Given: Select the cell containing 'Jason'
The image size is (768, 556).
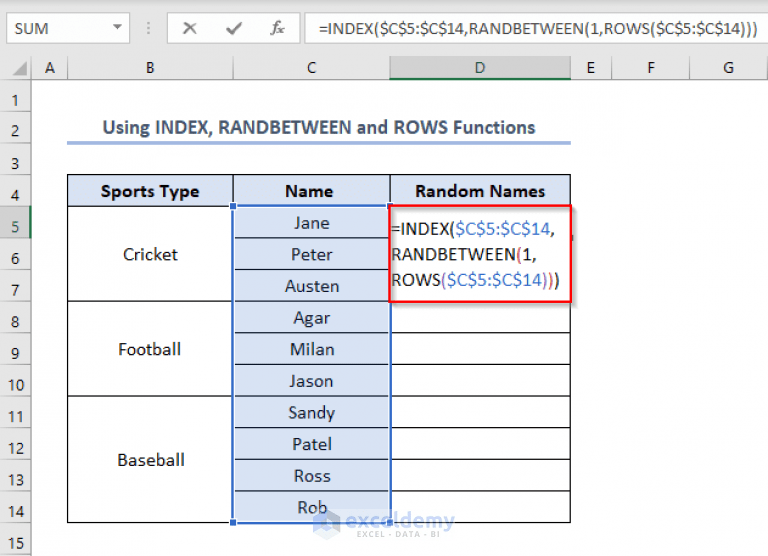Looking at the screenshot, I should pyautogui.click(x=312, y=381).
